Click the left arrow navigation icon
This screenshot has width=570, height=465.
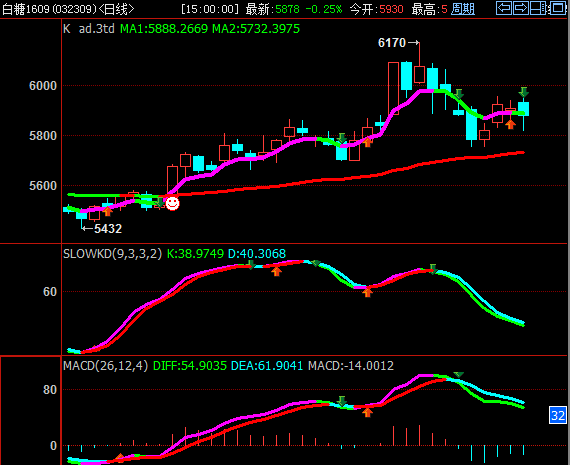[504, 8]
